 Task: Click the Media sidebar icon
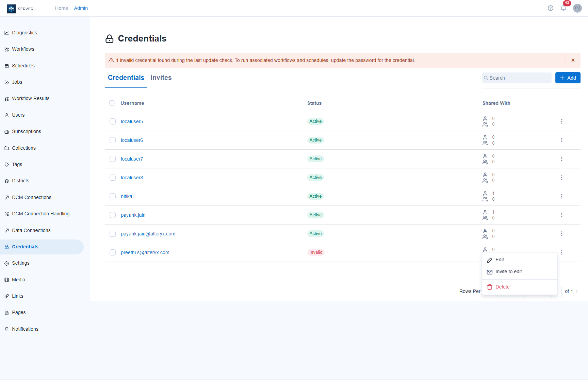[x=7, y=280]
